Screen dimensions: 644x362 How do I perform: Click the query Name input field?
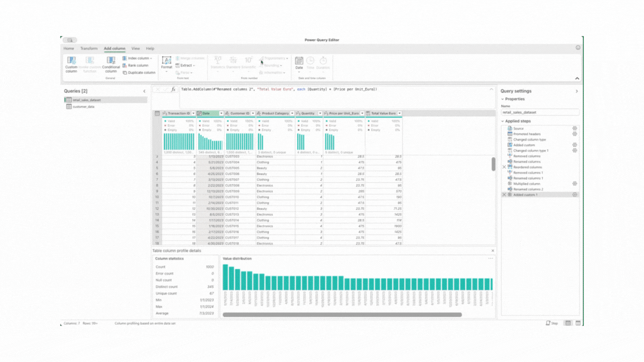(539, 112)
